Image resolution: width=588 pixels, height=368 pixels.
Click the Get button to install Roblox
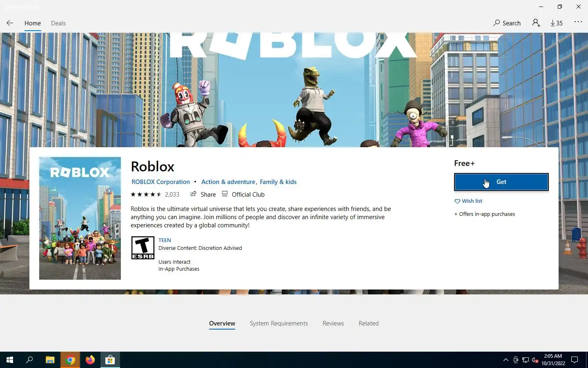(501, 182)
